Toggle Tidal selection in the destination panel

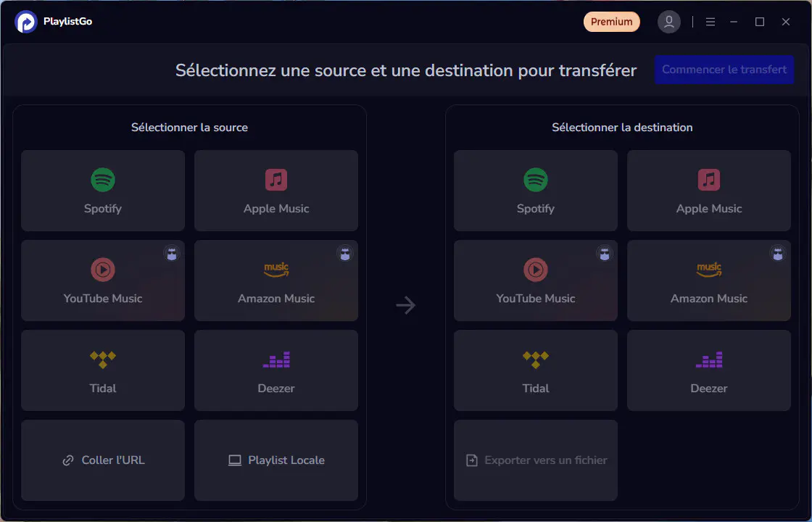click(535, 370)
